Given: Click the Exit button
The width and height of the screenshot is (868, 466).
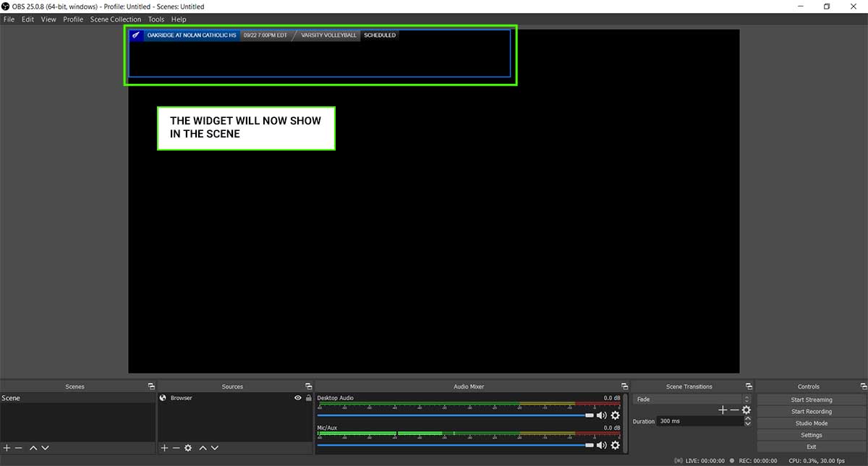Looking at the screenshot, I should click(812, 446).
